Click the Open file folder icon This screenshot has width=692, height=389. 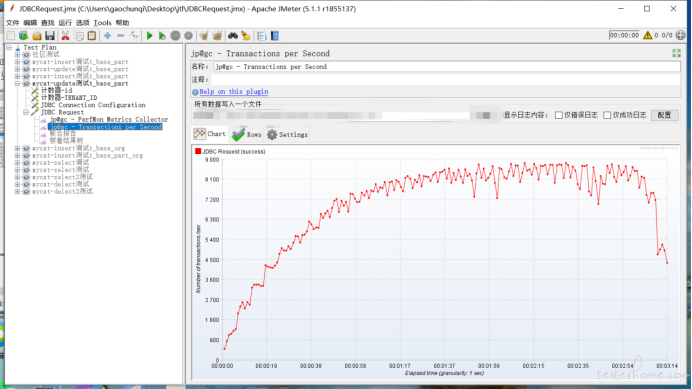pos(37,36)
